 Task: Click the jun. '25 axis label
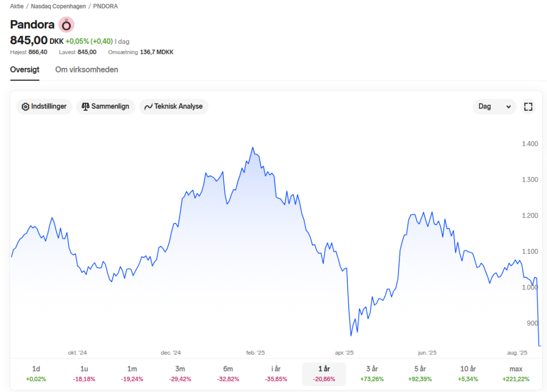pos(427,352)
